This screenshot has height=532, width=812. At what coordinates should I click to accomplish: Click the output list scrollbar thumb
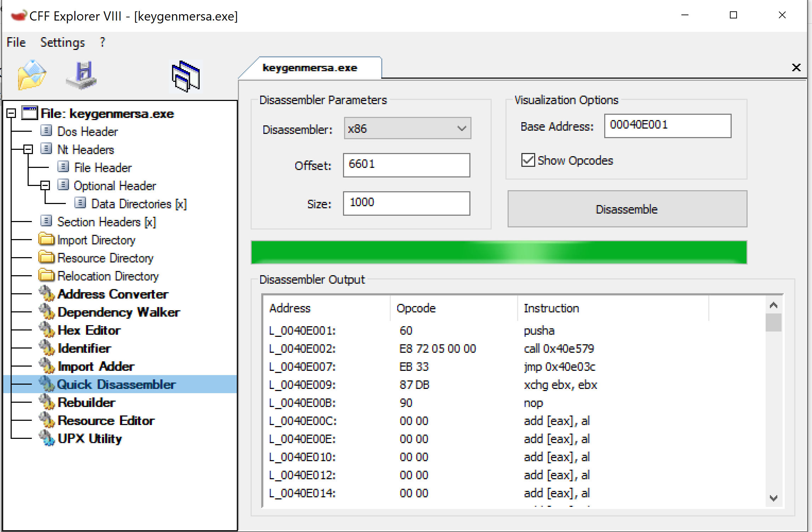(774, 322)
